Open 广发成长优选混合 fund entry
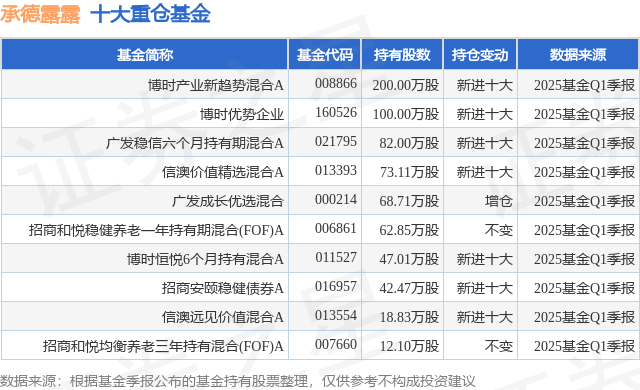Image resolution: width=640 pixels, height=390 pixels. pos(228,201)
